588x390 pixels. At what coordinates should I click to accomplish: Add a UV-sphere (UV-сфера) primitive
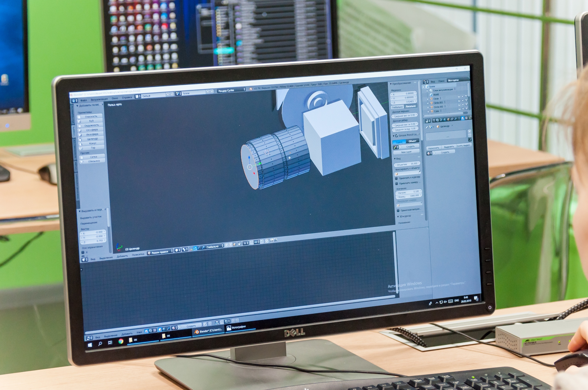click(x=91, y=130)
